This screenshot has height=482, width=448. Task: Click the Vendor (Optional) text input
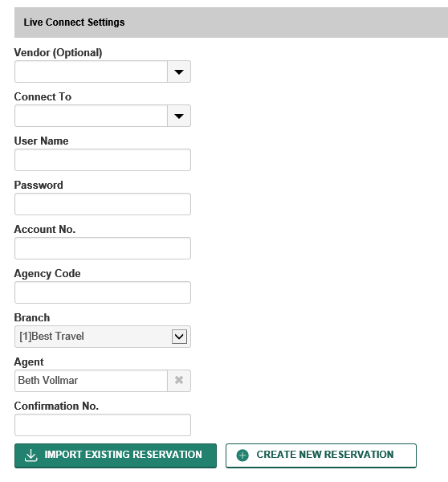(x=91, y=71)
